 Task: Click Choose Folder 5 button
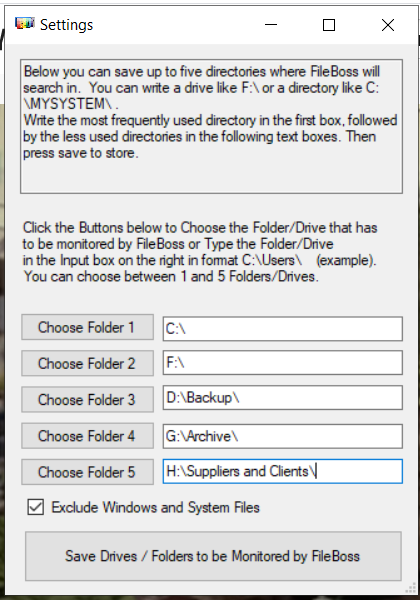tap(88, 472)
